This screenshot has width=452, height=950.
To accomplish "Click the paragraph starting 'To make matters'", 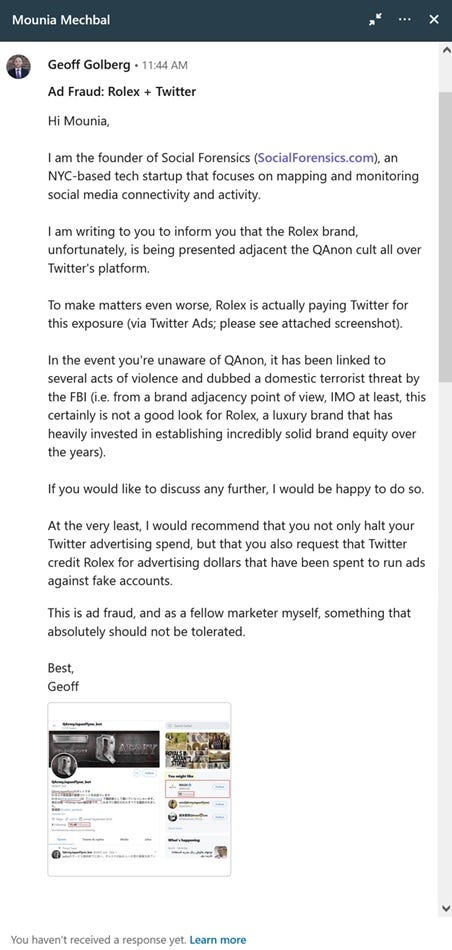I will click(225, 314).
